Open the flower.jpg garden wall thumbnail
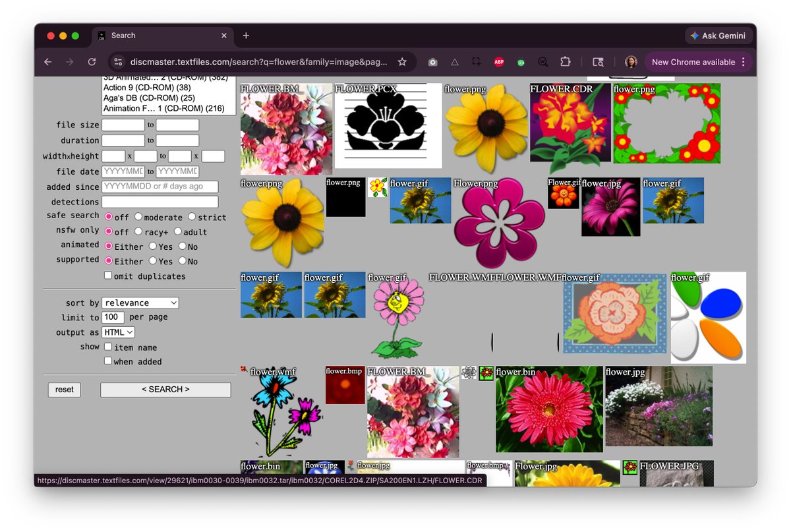Image resolution: width=791 pixels, height=532 pixels. coord(659,407)
